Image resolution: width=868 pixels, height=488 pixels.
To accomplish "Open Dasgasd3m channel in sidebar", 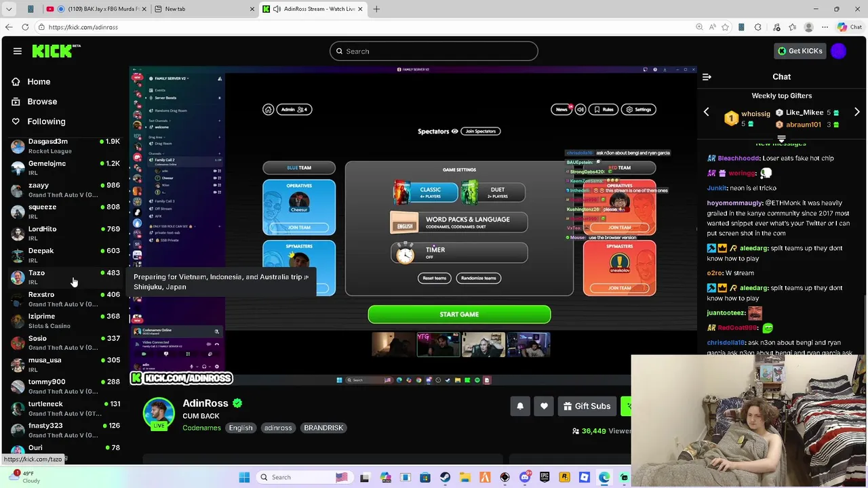I will point(64,146).
